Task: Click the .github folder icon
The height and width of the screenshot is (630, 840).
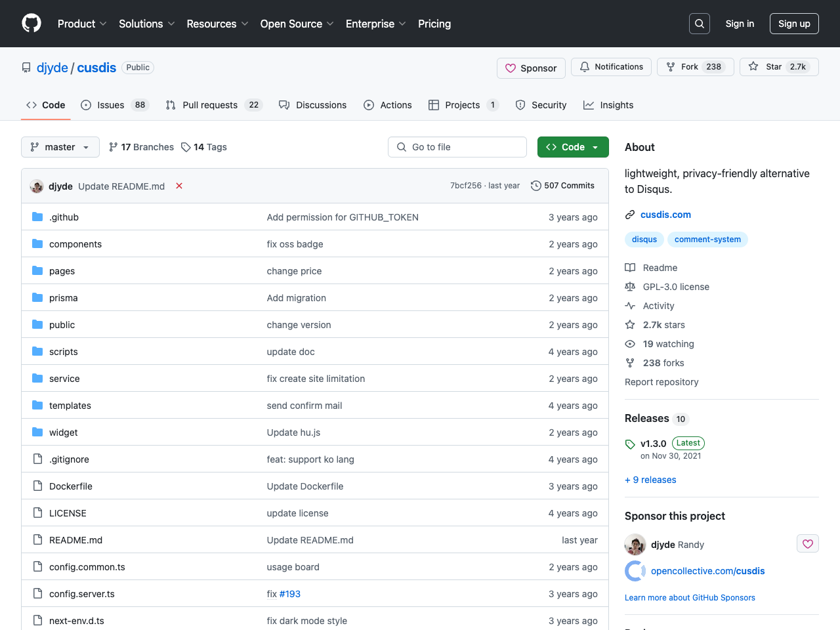Action: [37, 217]
